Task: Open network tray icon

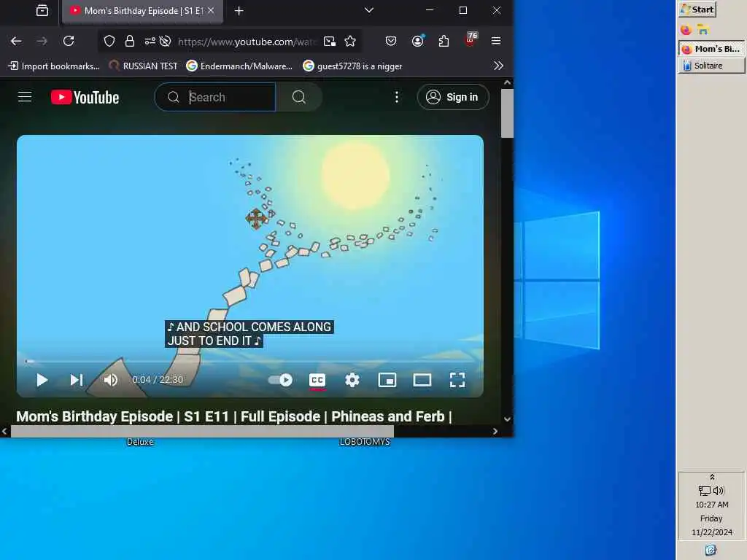Action: point(705,491)
